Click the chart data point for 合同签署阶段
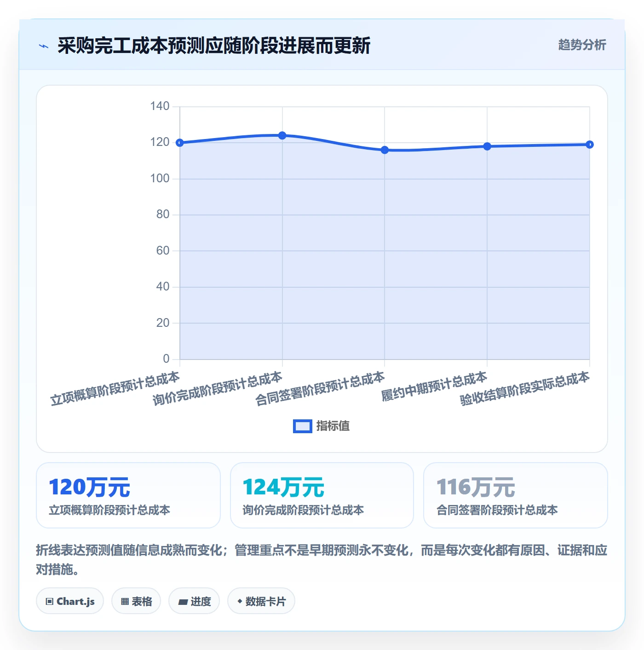 point(385,150)
